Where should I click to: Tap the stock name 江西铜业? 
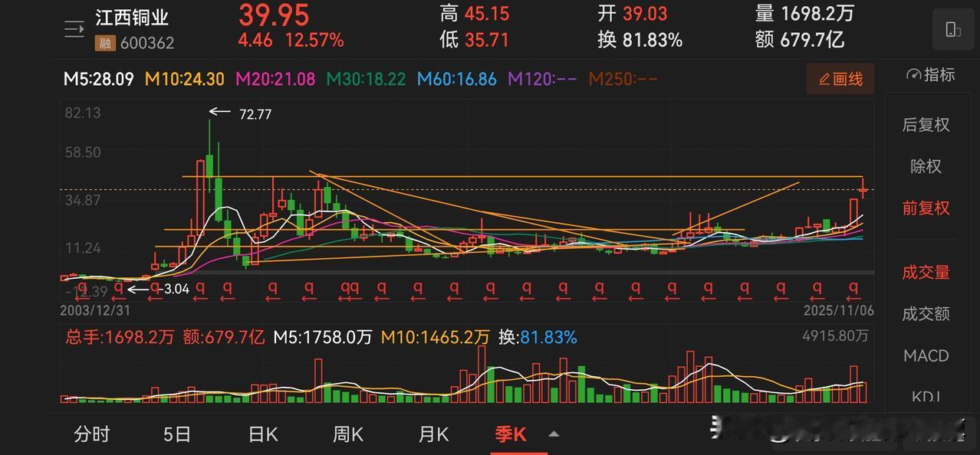(x=132, y=17)
